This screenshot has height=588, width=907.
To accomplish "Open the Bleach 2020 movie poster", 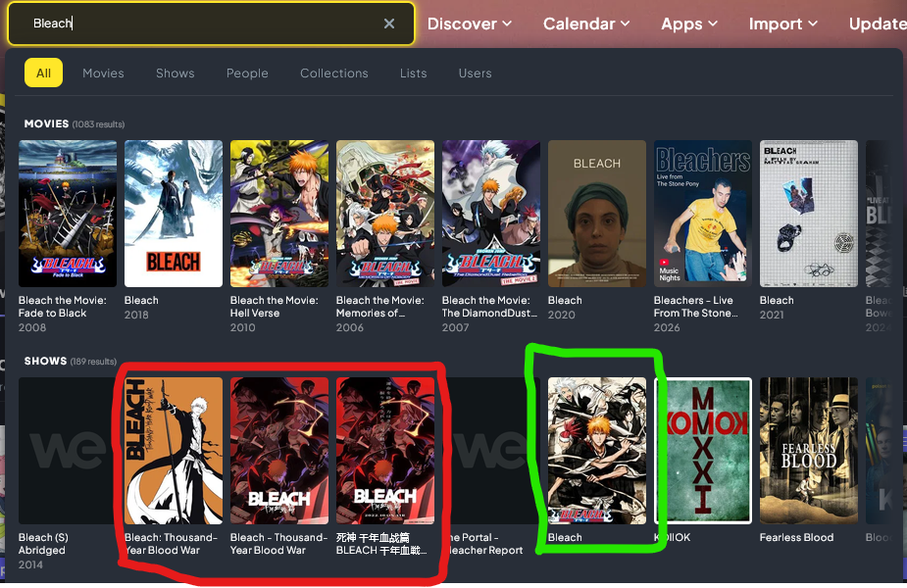I will click(x=597, y=214).
